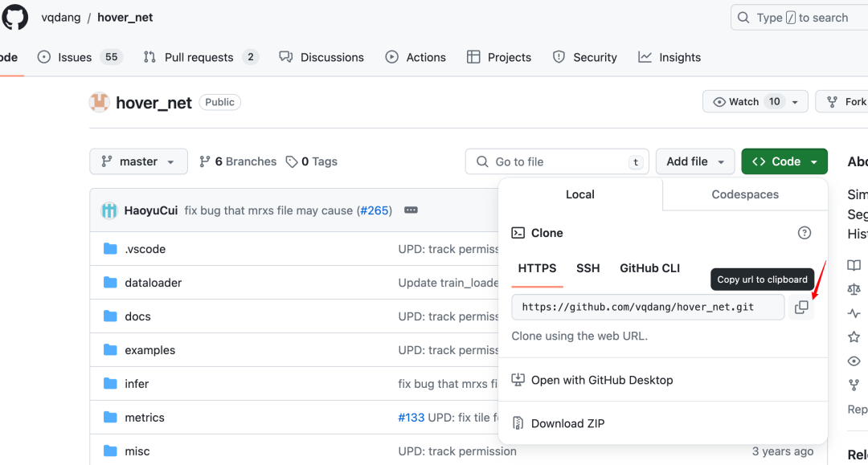The image size is (868, 465).
Task: Open the master branch dropdown
Action: [x=138, y=161]
